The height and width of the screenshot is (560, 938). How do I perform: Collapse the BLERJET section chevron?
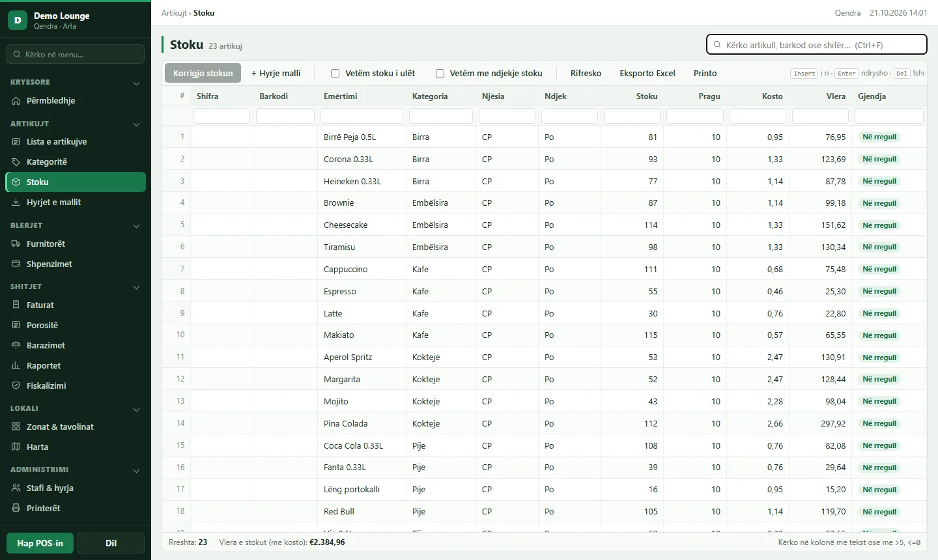click(x=136, y=226)
